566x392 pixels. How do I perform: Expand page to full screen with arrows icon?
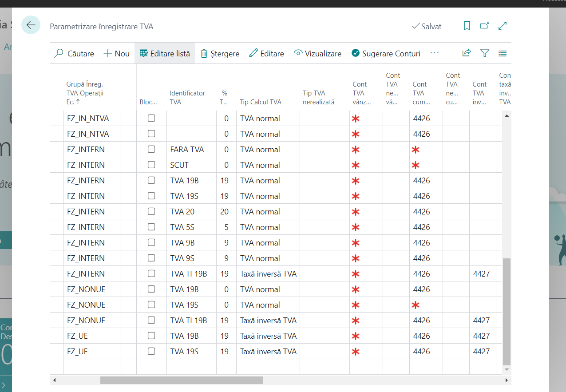502,26
